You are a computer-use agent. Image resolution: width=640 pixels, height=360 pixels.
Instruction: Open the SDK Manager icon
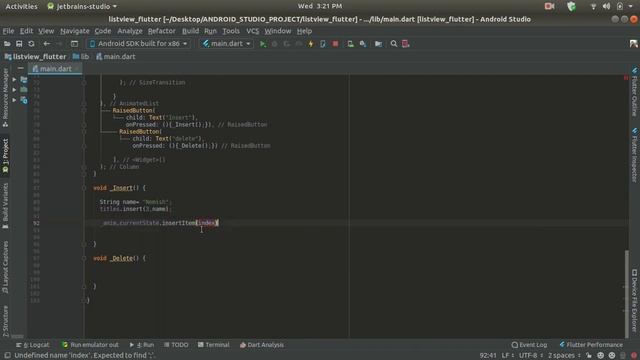tap(362, 44)
